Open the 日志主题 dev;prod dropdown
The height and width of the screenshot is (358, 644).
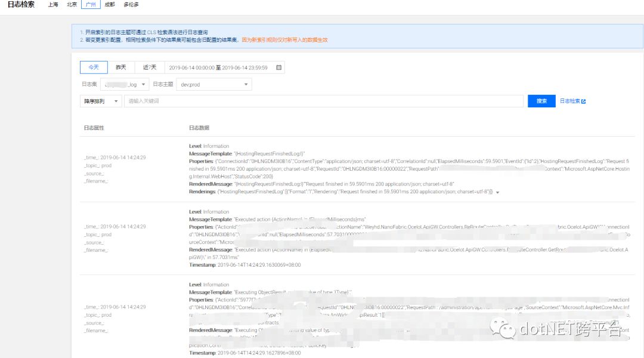(214, 84)
